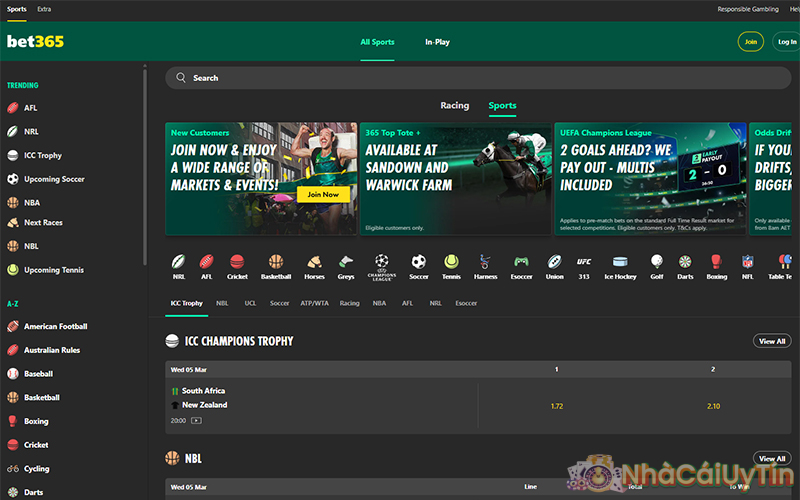Screen dimensions: 800x500
Task: Select the NBL competition tab
Action: click(222, 303)
